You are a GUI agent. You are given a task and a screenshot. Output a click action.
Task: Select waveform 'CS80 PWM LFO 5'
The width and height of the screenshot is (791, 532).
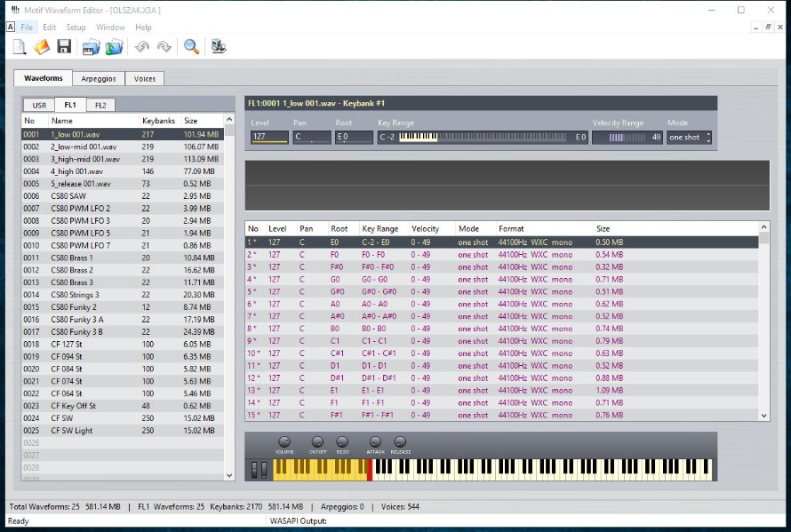[x=123, y=233]
